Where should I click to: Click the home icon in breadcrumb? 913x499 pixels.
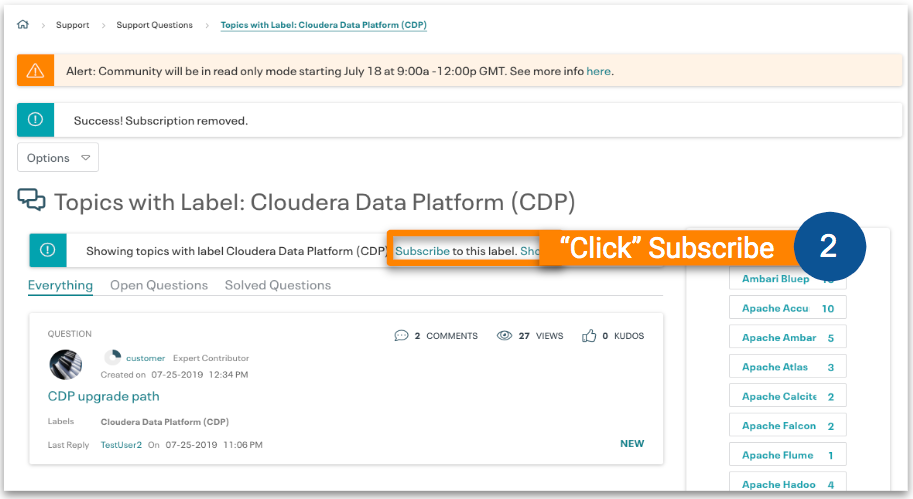tap(23, 25)
